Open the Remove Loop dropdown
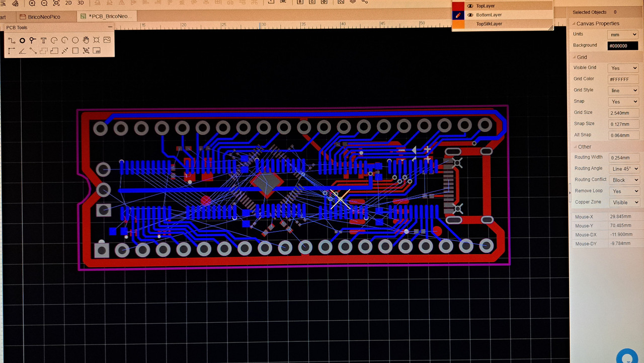Screen dimensions: 644x363 click(x=624, y=191)
